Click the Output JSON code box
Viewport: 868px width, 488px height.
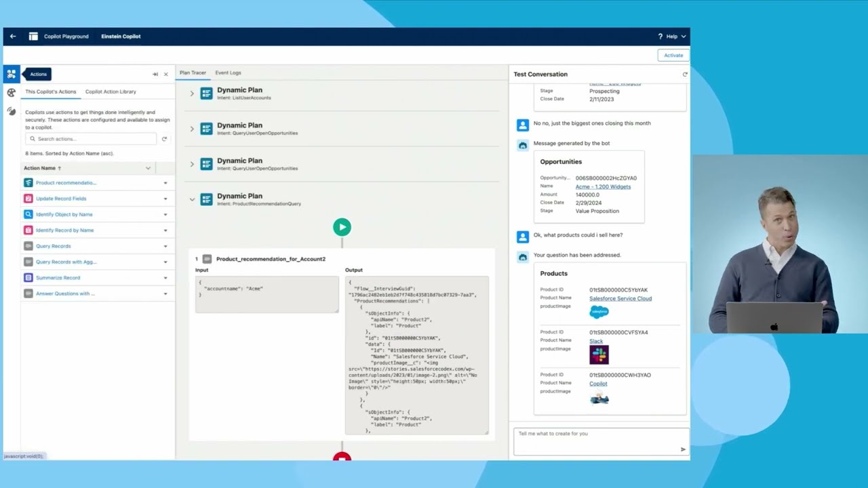(x=416, y=354)
